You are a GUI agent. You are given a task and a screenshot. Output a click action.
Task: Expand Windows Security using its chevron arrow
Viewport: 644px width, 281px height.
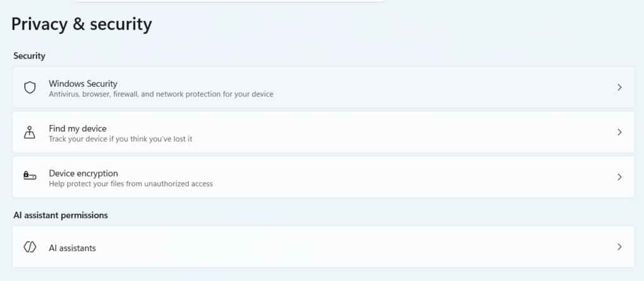pyautogui.click(x=619, y=87)
